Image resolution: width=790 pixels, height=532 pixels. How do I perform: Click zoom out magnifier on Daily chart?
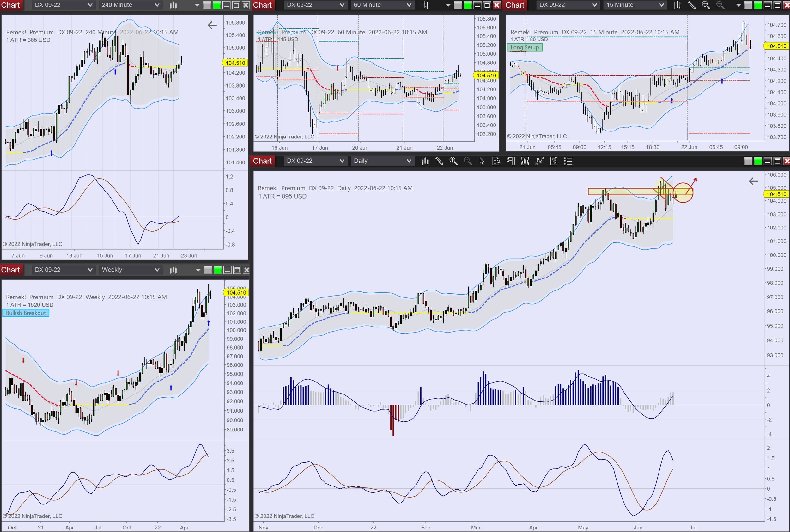468,161
